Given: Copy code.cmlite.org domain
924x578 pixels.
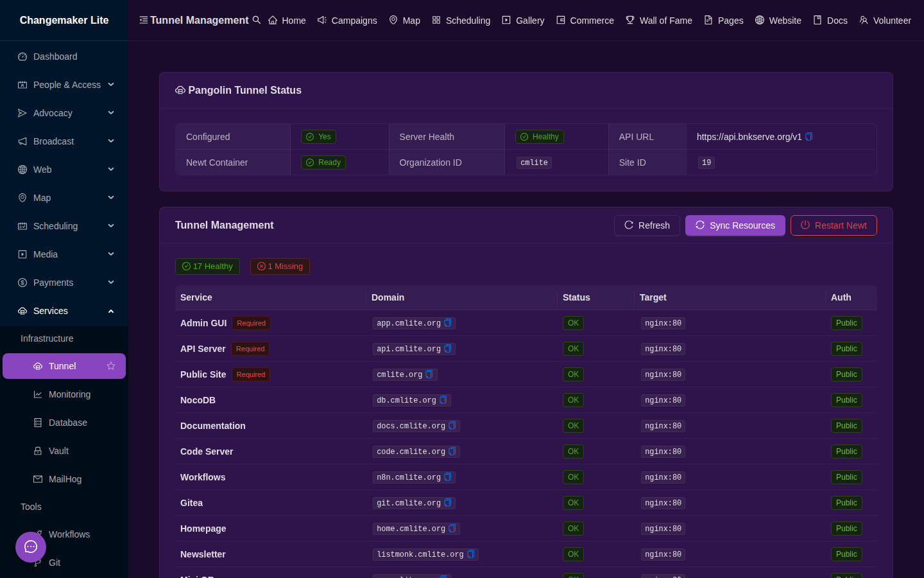Looking at the screenshot, I should point(452,451).
